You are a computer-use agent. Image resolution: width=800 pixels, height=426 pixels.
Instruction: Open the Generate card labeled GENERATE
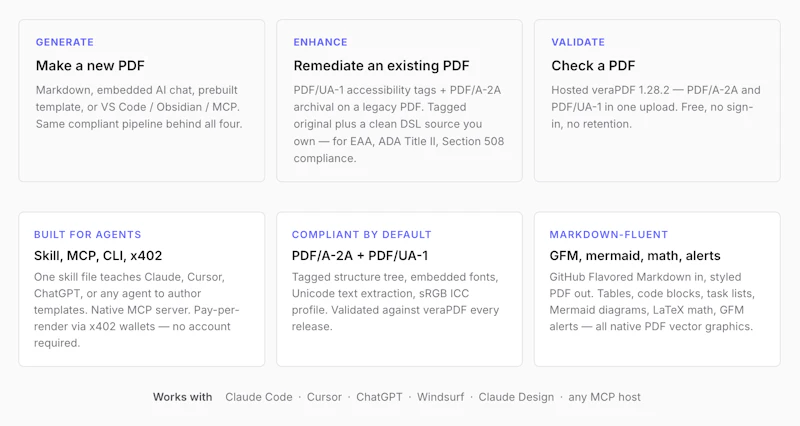pyautogui.click(x=142, y=101)
